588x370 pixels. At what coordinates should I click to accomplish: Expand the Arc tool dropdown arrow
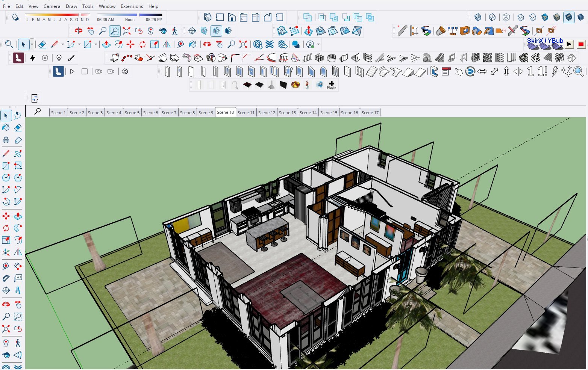point(79,44)
